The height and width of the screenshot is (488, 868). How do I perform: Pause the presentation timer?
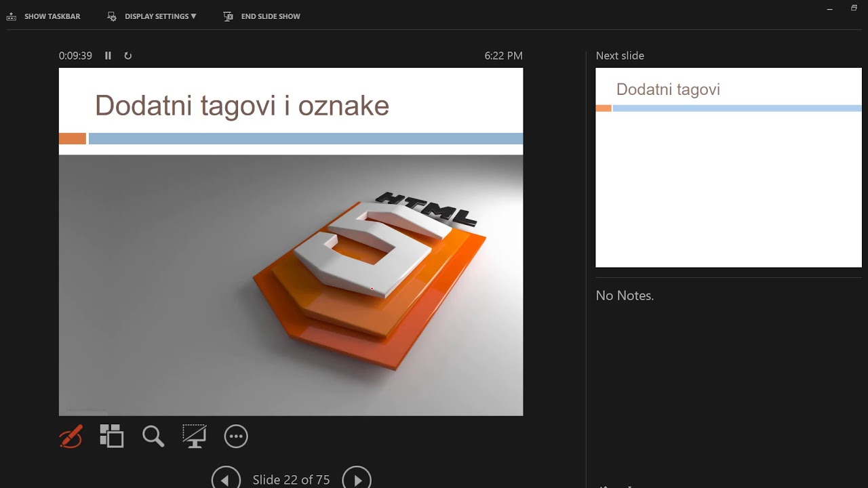point(108,56)
